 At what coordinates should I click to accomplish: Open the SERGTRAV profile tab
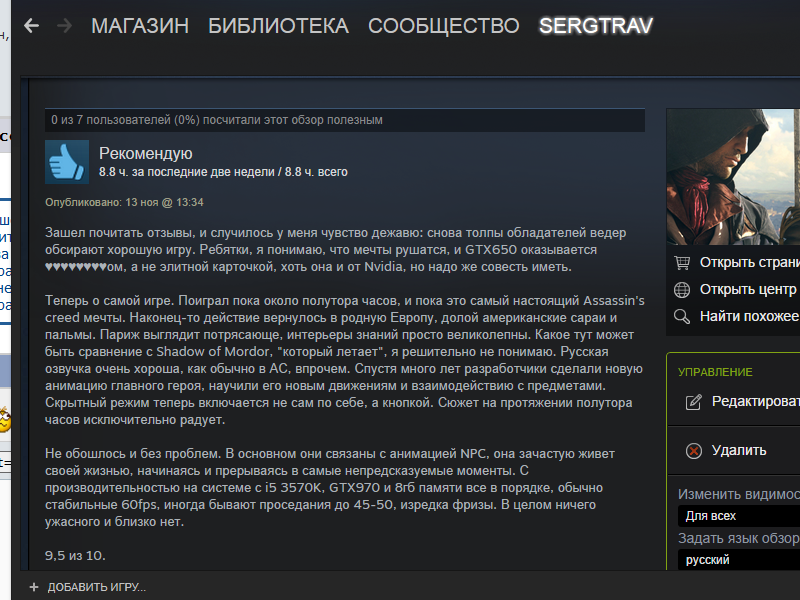(x=596, y=26)
